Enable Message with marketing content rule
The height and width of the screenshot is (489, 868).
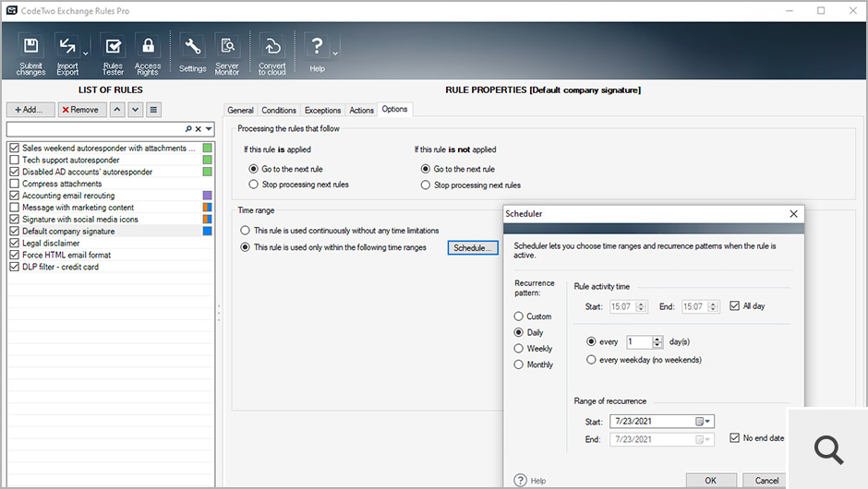(15, 208)
